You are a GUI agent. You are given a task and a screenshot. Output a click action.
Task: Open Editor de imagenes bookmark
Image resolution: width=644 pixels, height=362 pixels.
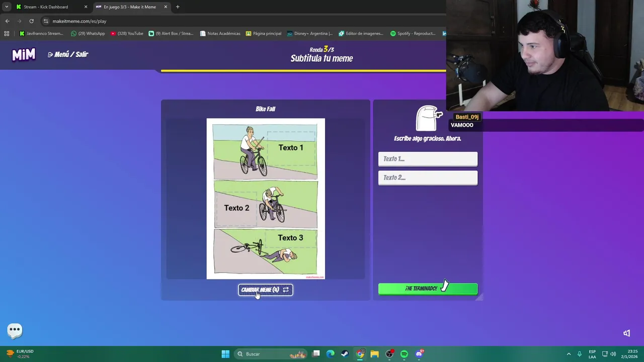361,34
